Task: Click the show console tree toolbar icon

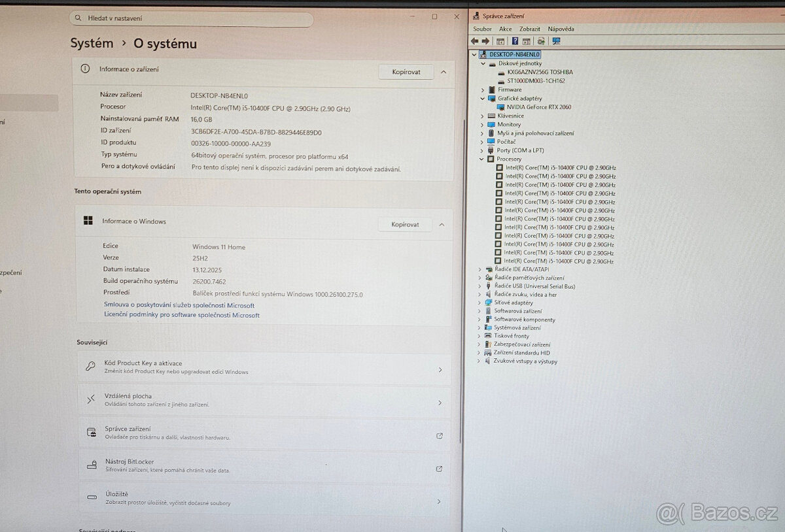Action: point(500,41)
